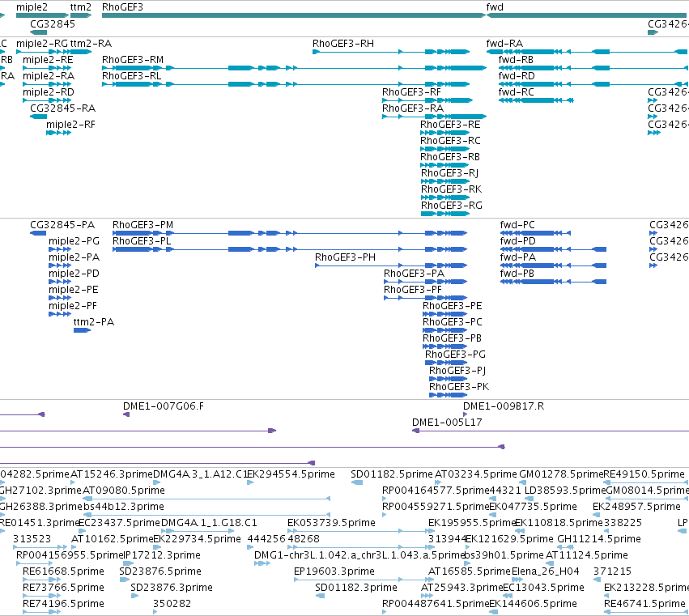Click protein CG32845-PA label
The image size is (689, 616).
pos(62,225)
